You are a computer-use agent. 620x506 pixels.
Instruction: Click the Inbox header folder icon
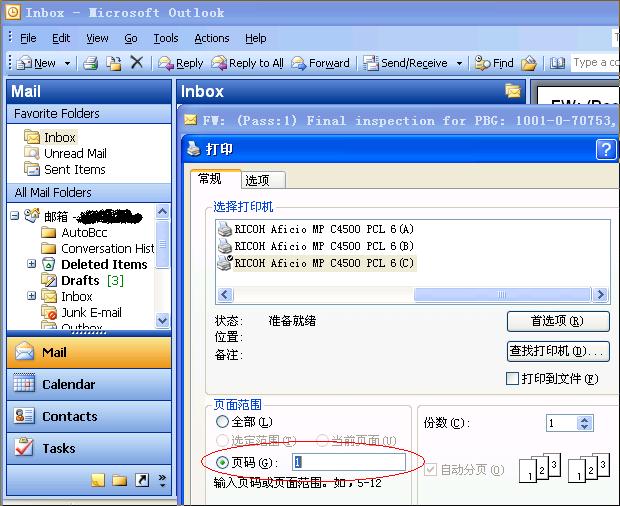pyautogui.click(x=513, y=91)
